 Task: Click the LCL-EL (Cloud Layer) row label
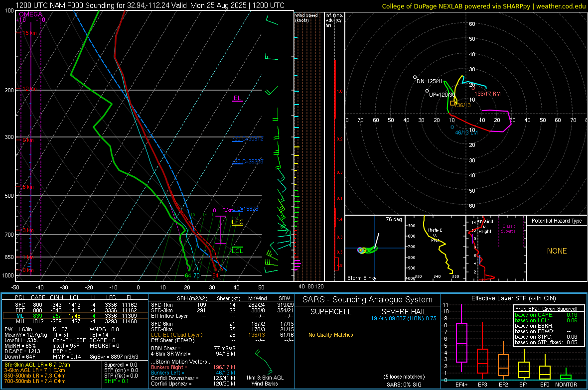coord(176,335)
